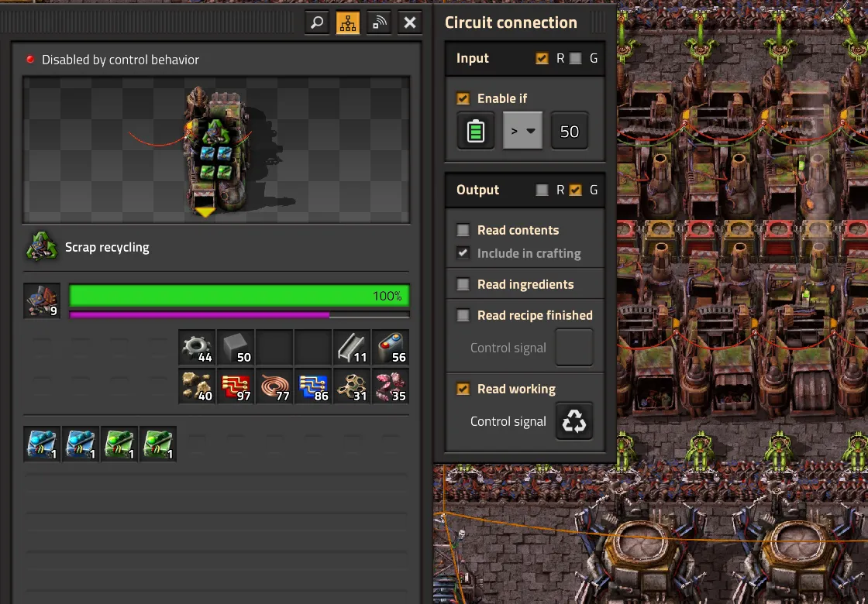Choose the battery signal in Enable if condition
The height and width of the screenshot is (604, 868).
point(476,131)
